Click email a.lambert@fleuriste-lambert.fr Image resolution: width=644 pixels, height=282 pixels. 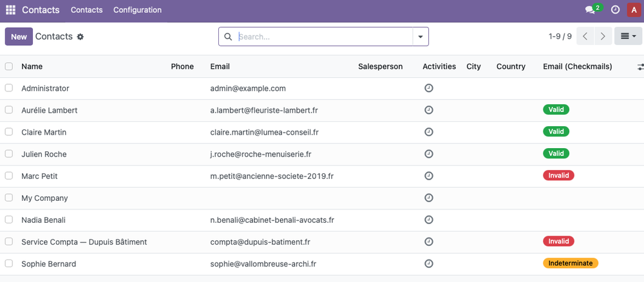tap(264, 111)
